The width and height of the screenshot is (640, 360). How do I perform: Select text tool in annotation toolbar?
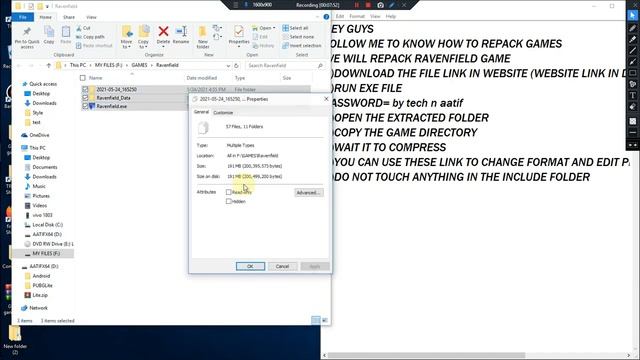point(633,95)
